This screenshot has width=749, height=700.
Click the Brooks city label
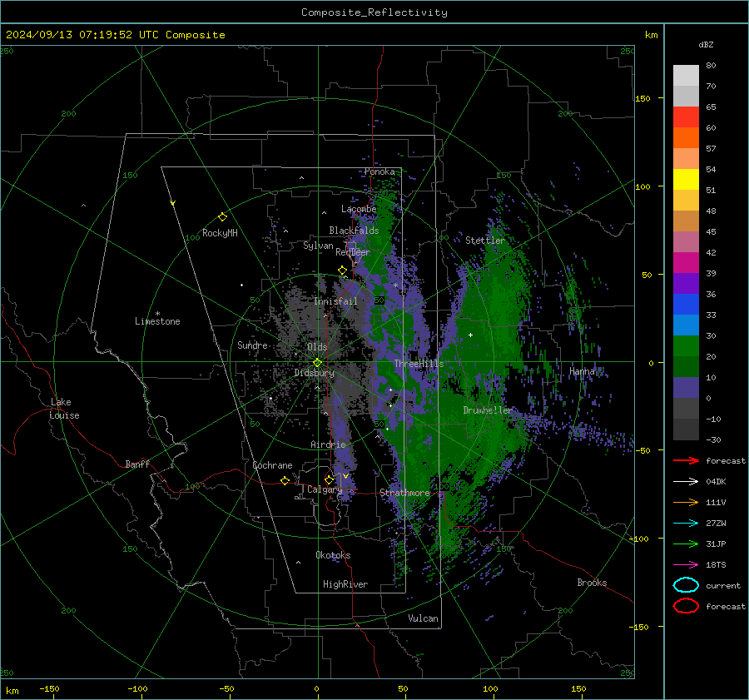pos(592,583)
